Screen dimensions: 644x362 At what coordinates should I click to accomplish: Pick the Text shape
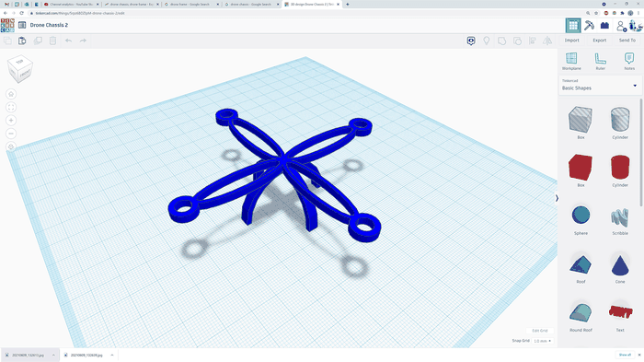[620, 317]
